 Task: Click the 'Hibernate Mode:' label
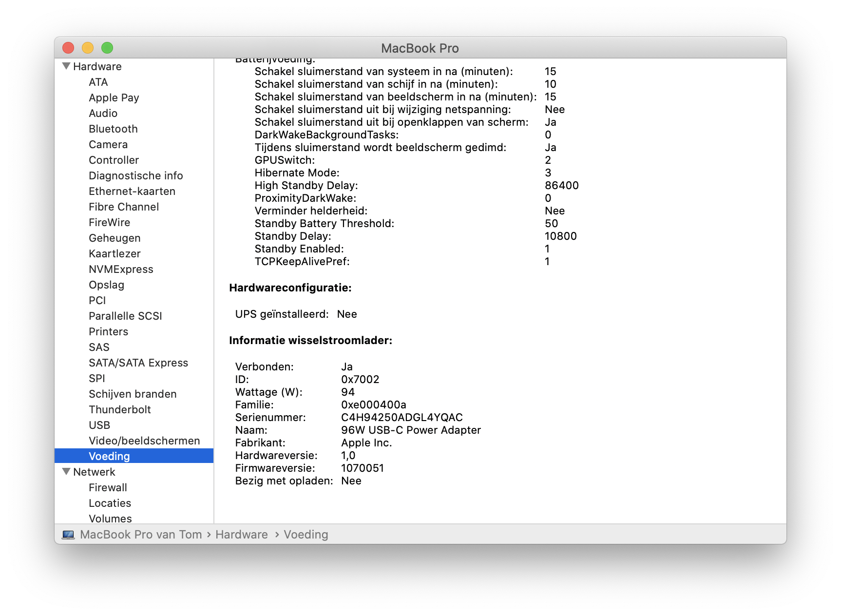297,173
